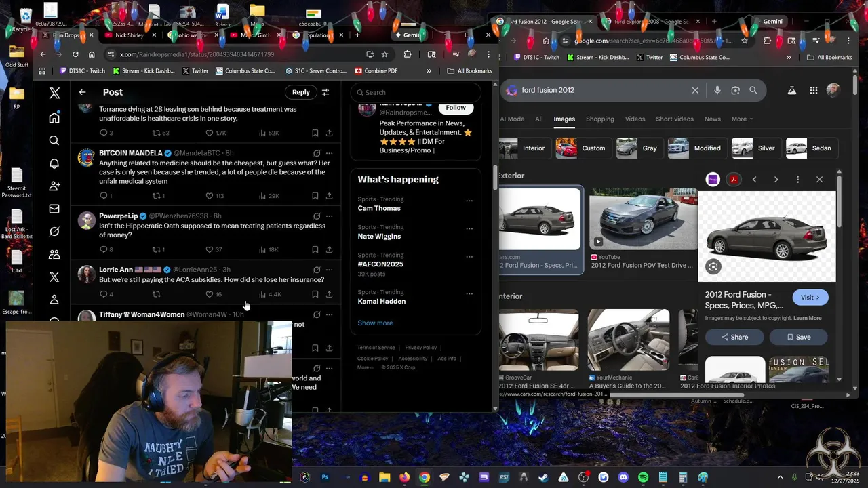Image resolution: width=868 pixels, height=488 pixels.
Task: Switch to Videos results tab
Action: click(635, 119)
